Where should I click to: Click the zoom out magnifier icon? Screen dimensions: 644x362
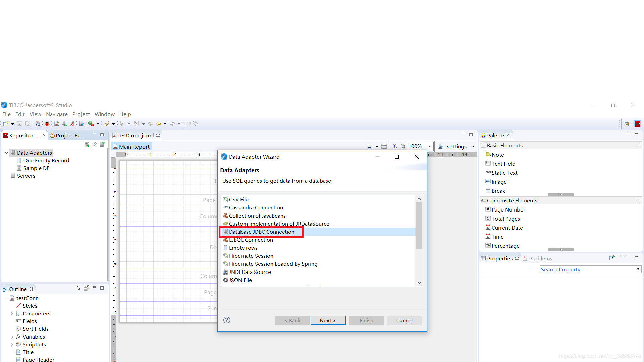(403, 146)
